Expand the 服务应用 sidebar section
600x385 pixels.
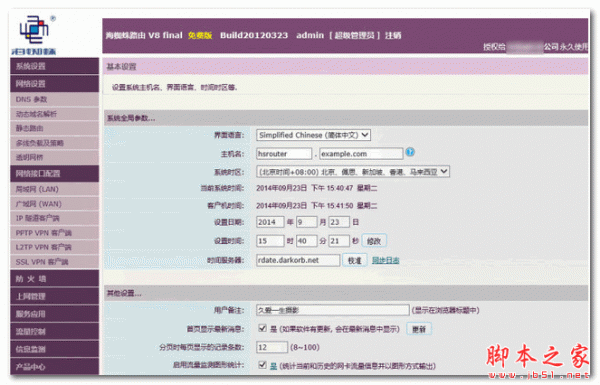(x=54, y=314)
